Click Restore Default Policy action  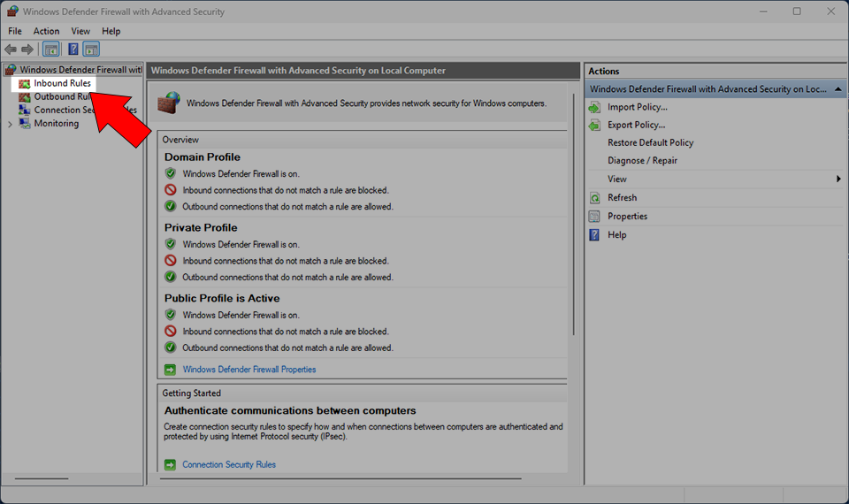(650, 143)
